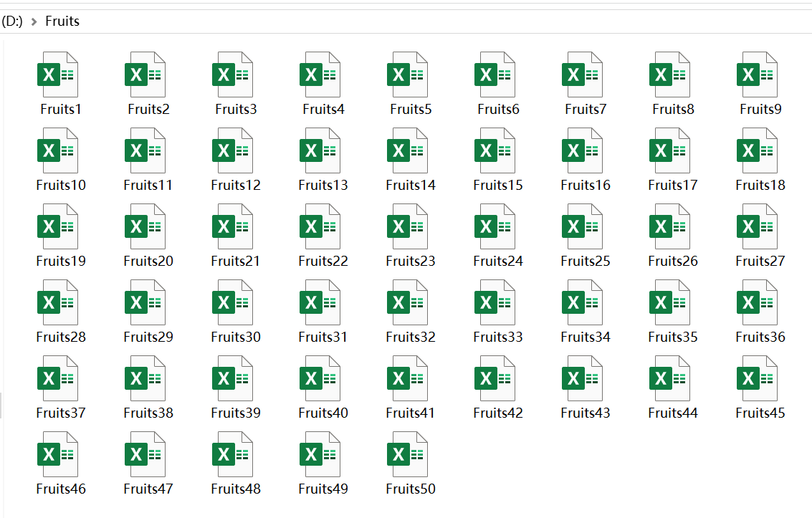Click the Fruits16 spreadsheet icon
This screenshot has height=518, width=812.
pos(583,150)
